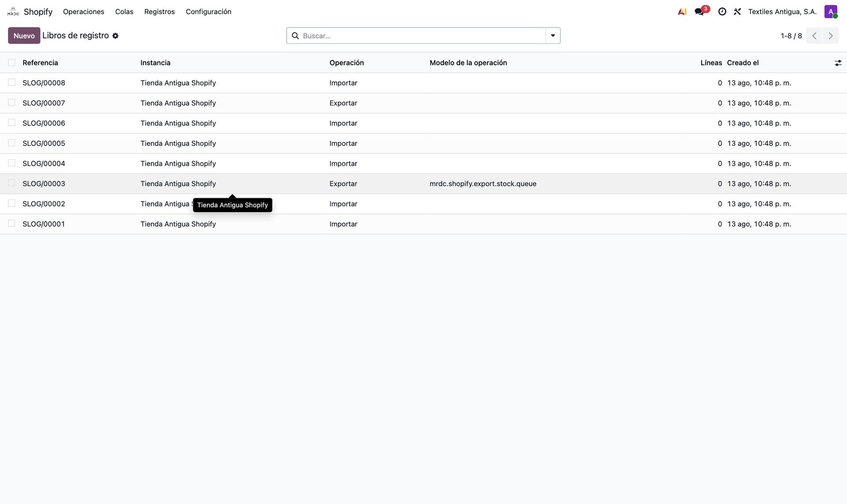Open record SLOG/00003
Image resolution: width=847 pixels, height=504 pixels.
44,183
